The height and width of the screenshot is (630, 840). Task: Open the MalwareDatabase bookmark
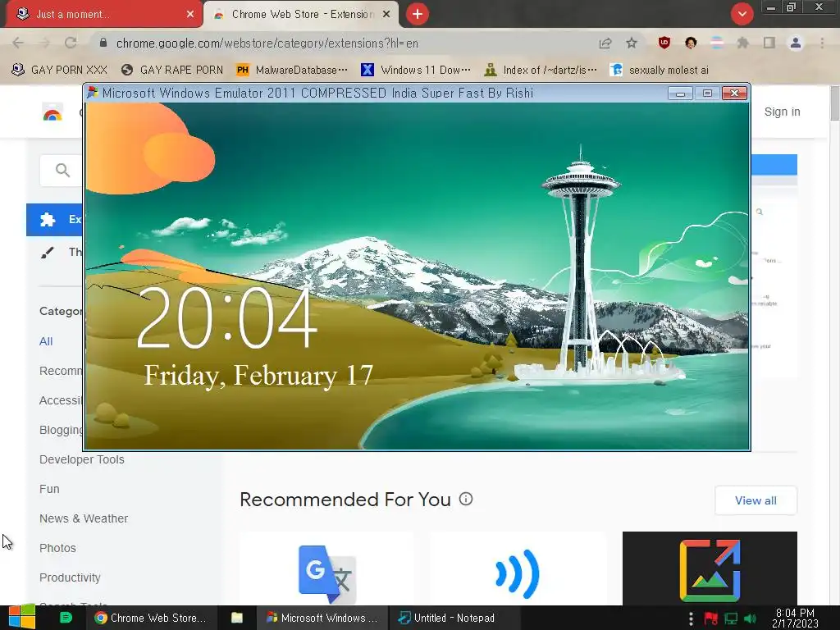pos(292,70)
